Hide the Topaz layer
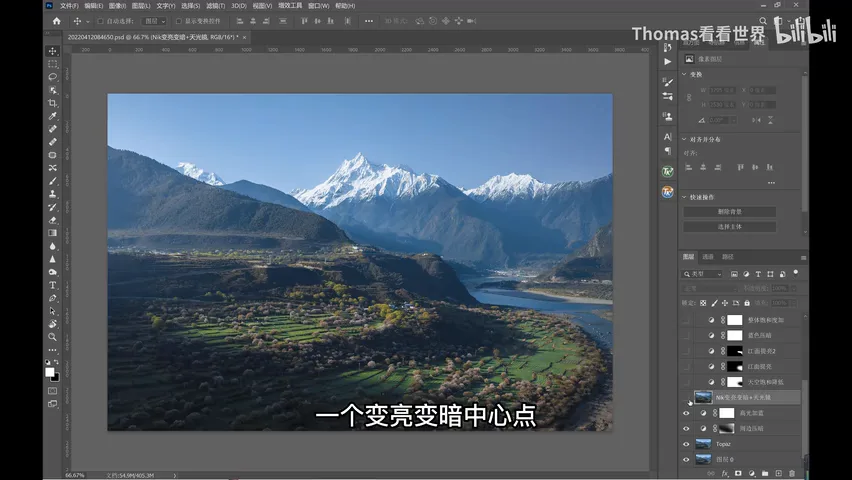Viewport: 852px width, 480px height. click(x=686, y=444)
